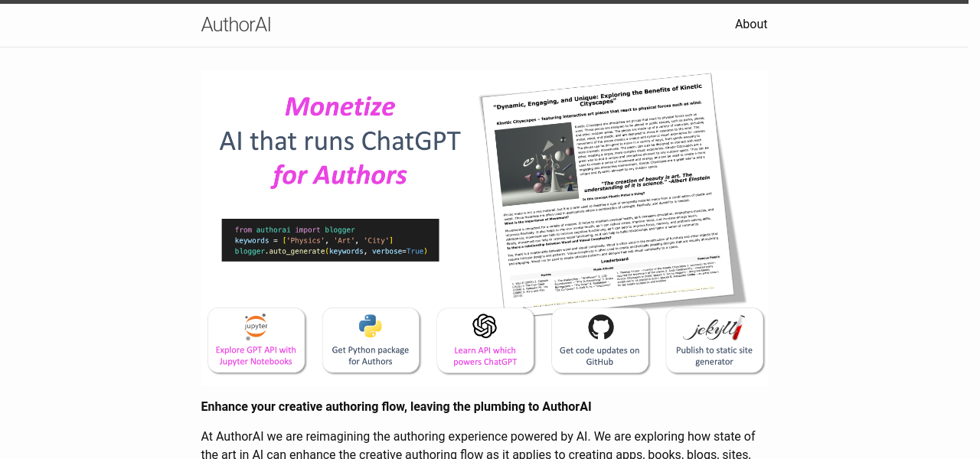Click the OpenAI ChatGPT logo icon
The height and width of the screenshot is (459, 980).
pos(485,326)
